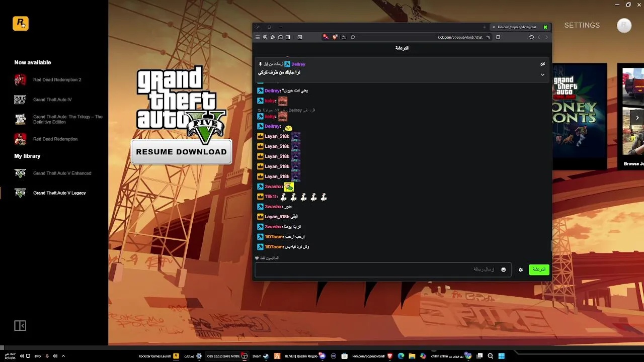Click the GTA IV thumbnail icon
The width and height of the screenshot is (644, 362).
pyautogui.click(x=20, y=100)
